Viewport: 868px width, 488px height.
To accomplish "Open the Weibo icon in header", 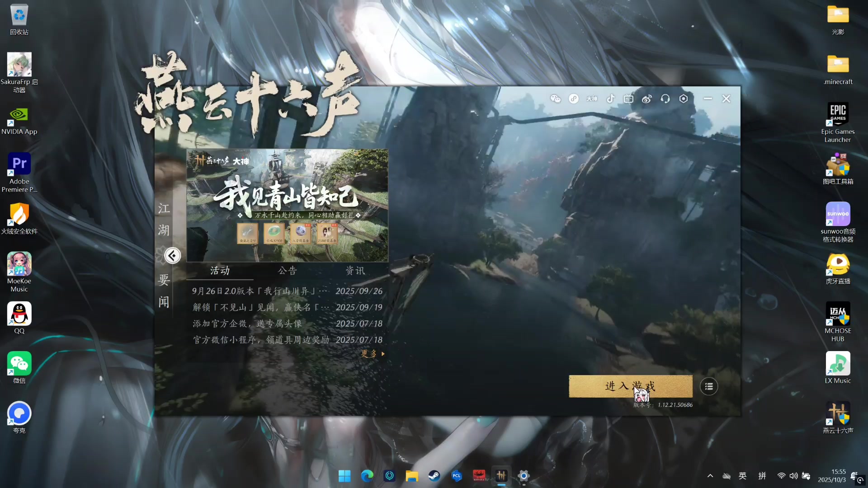I will (647, 99).
